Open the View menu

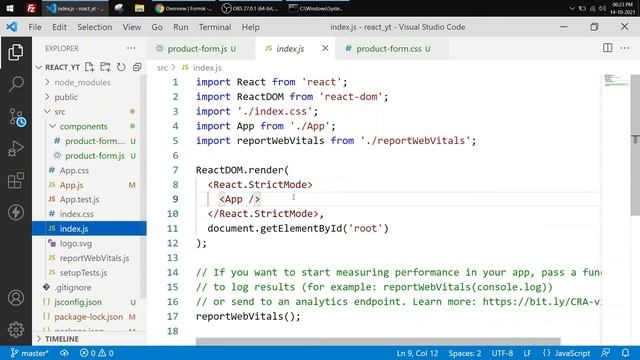point(131,27)
